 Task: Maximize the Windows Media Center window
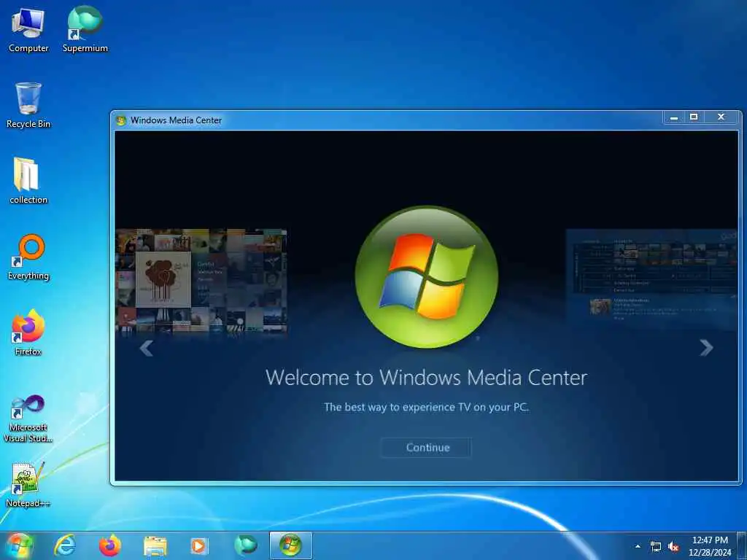point(694,117)
